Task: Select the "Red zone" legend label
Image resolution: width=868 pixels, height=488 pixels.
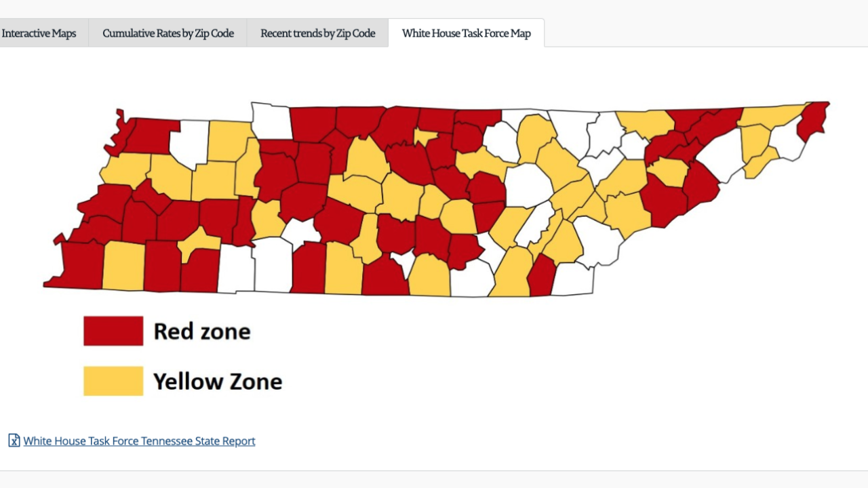Action: (201, 331)
